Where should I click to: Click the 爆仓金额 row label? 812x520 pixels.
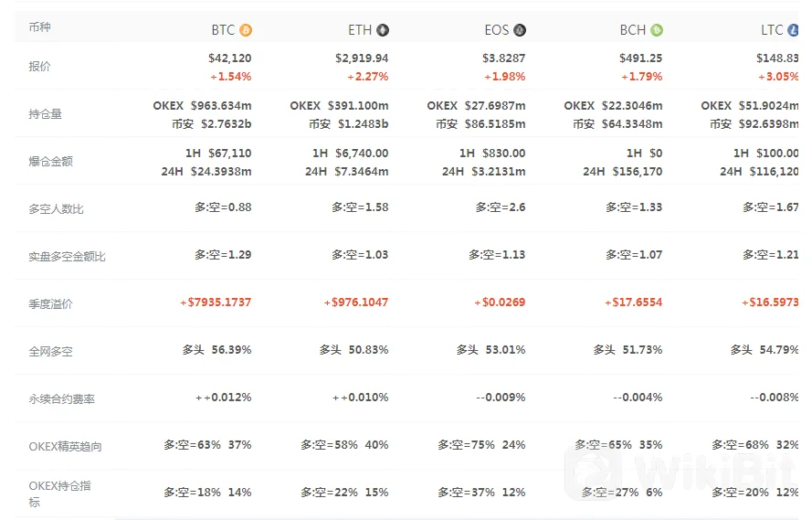(51, 162)
